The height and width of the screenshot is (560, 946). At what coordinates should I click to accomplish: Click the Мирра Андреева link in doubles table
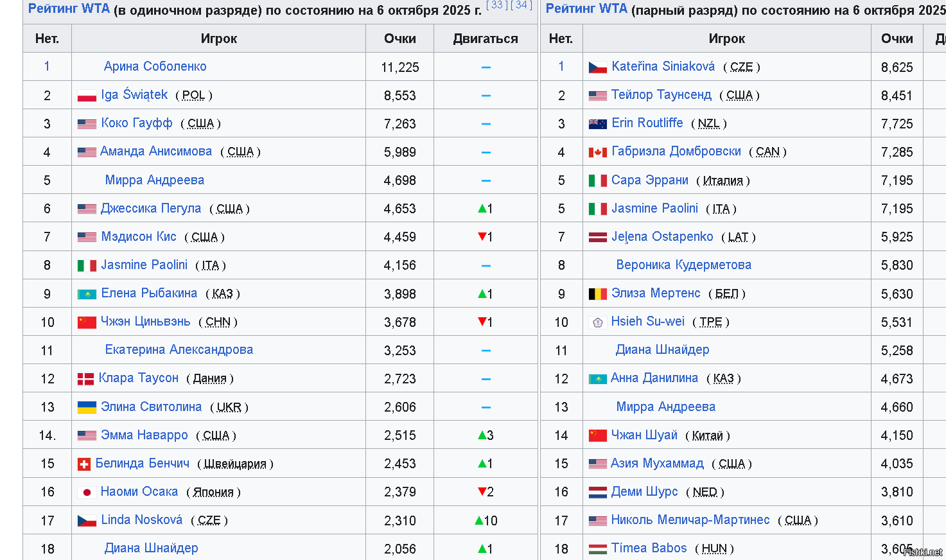coord(665,407)
